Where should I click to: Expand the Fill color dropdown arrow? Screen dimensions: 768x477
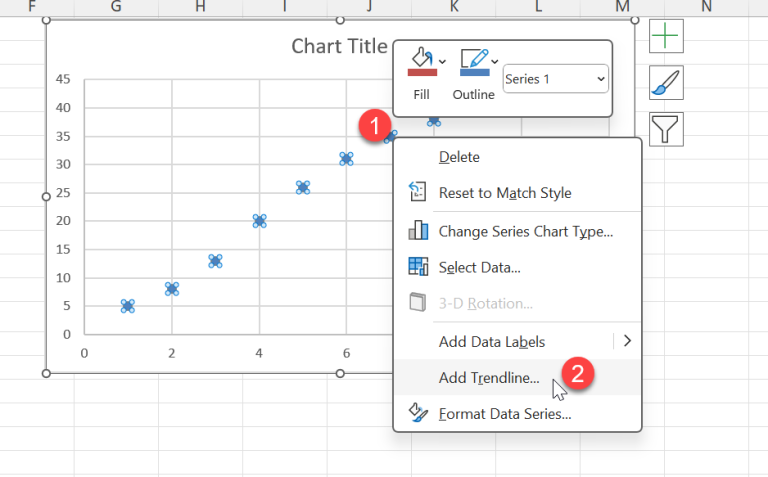[443, 60]
